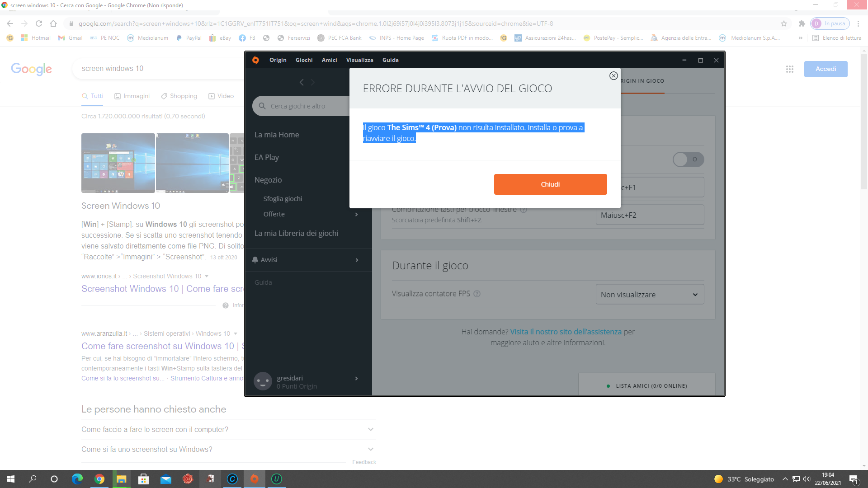Click the Maiusc+F2 shortcut field

pyautogui.click(x=650, y=215)
